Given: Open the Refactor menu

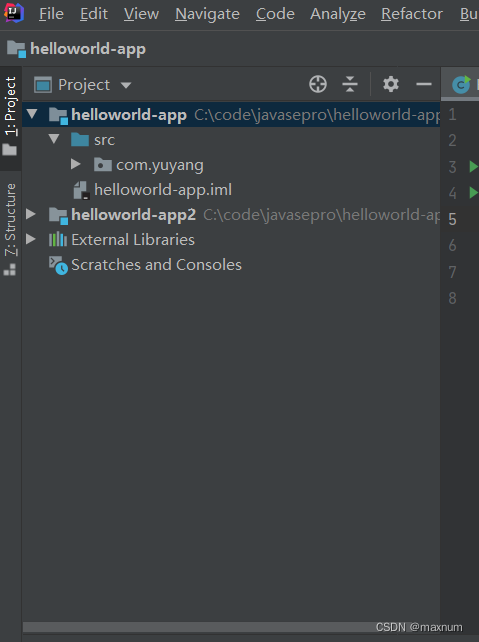Looking at the screenshot, I should coord(412,14).
